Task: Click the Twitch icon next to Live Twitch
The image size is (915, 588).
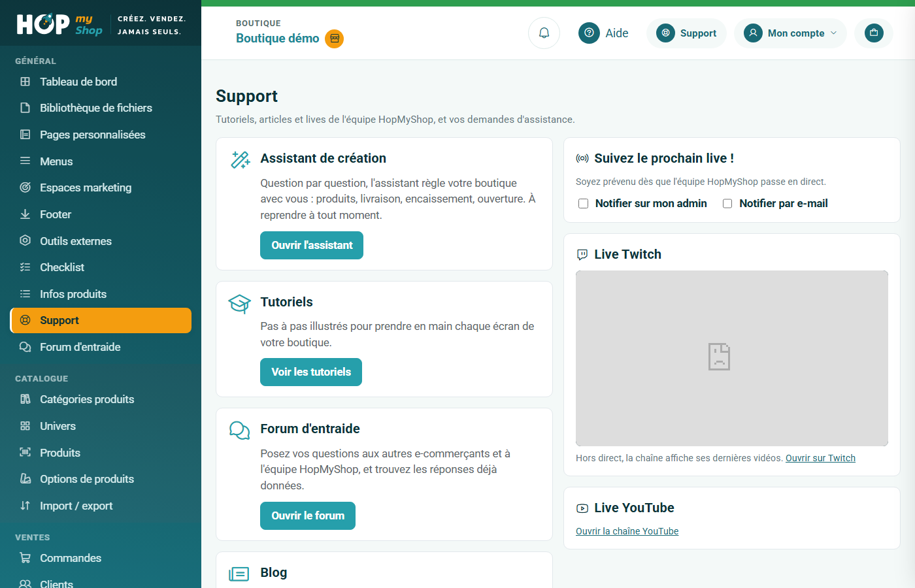Action: click(582, 255)
